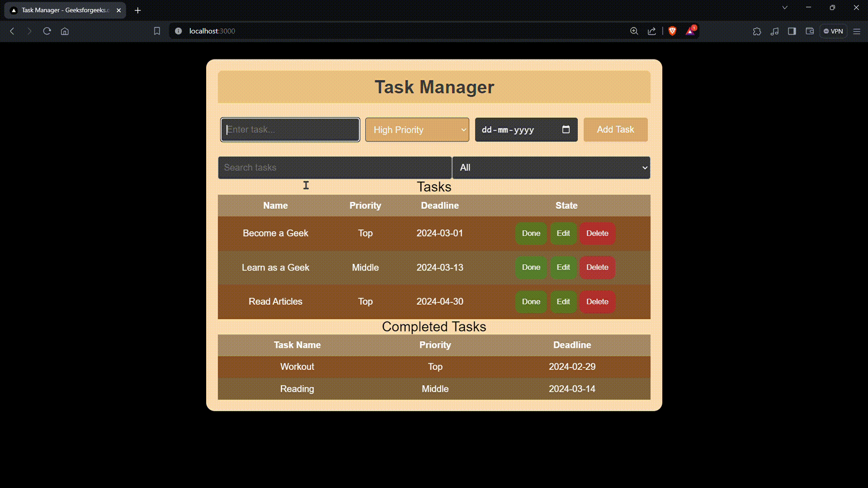Viewport: 868px width, 488px height.
Task: Click the State column header
Action: coord(566,206)
